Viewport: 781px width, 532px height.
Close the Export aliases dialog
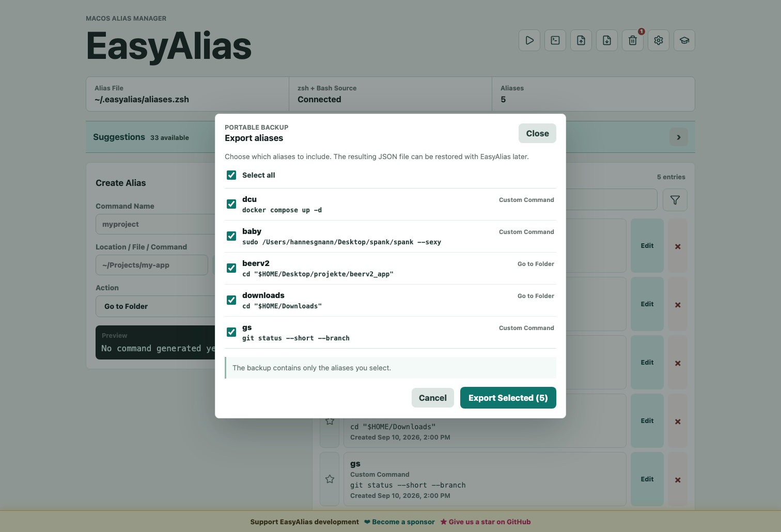click(537, 133)
